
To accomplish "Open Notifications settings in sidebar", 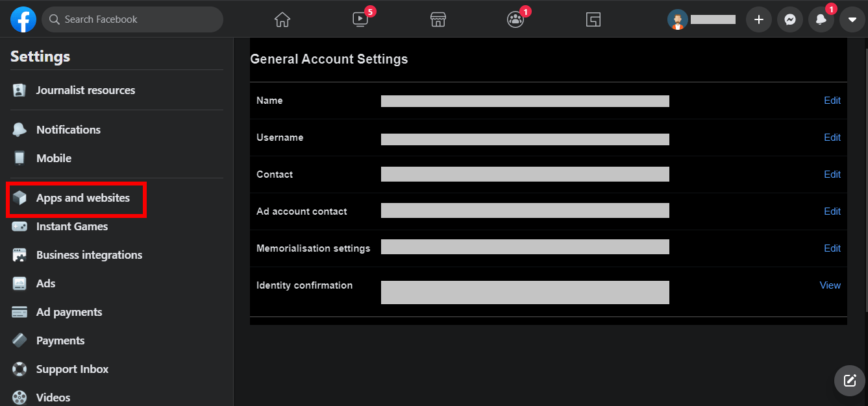I will 68,130.
